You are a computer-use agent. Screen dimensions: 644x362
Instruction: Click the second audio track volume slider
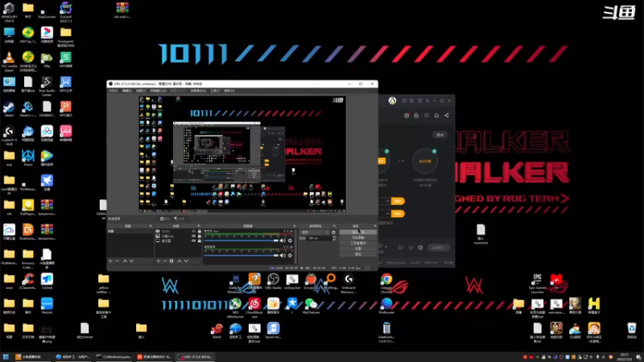click(241, 255)
